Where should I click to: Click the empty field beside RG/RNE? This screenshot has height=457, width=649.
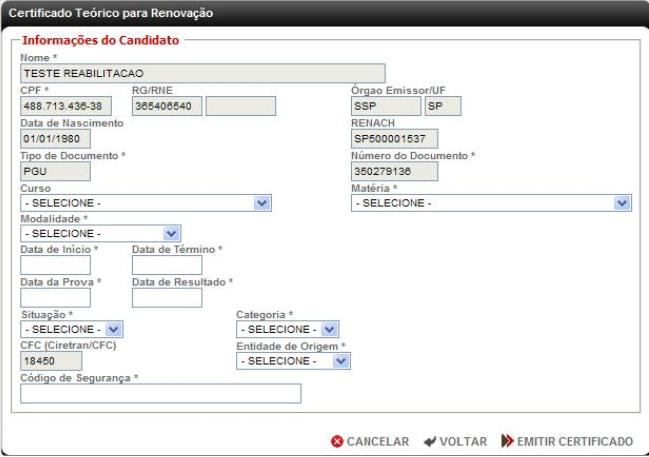[241, 106]
